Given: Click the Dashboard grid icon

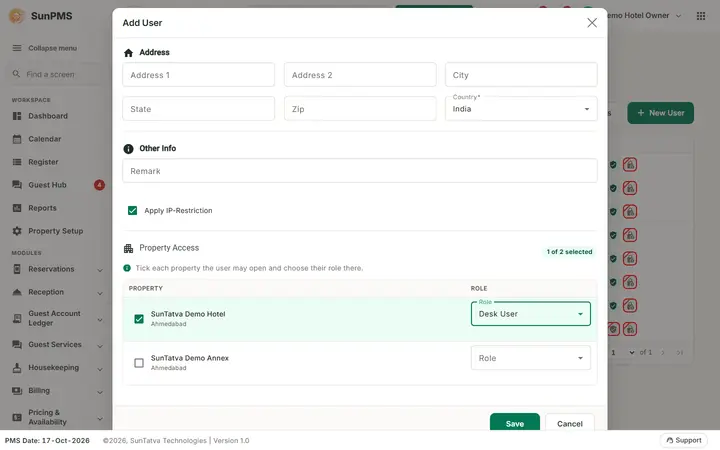Looking at the screenshot, I should pyautogui.click(x=17, y=116).
